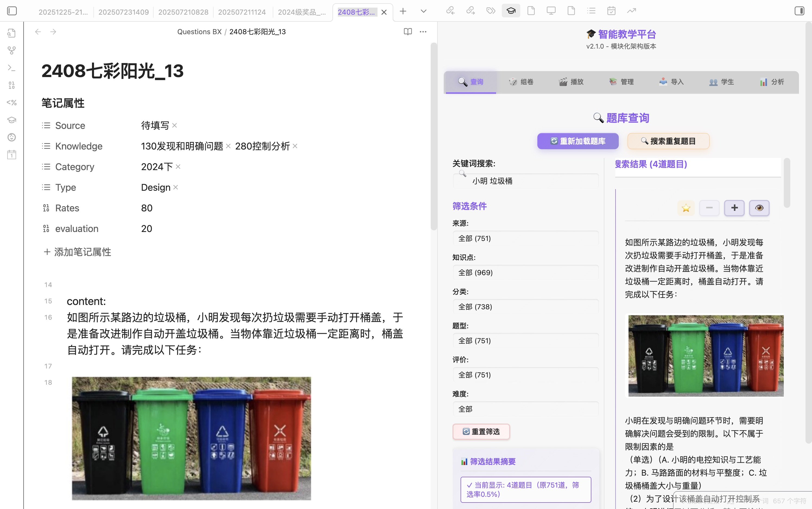Toggle the eye preview button on result
This screenshot has height=509, width=812.
click(x=759, y=208)
